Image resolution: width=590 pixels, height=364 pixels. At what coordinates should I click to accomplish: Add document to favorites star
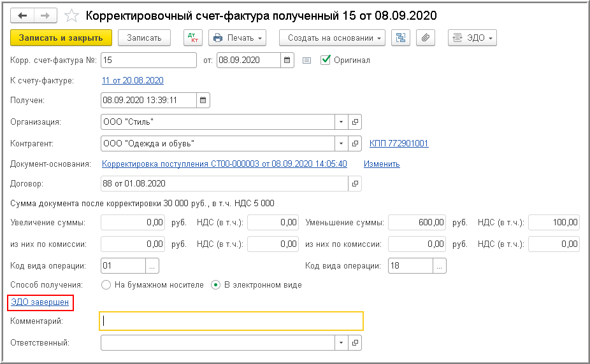point(72,15)
